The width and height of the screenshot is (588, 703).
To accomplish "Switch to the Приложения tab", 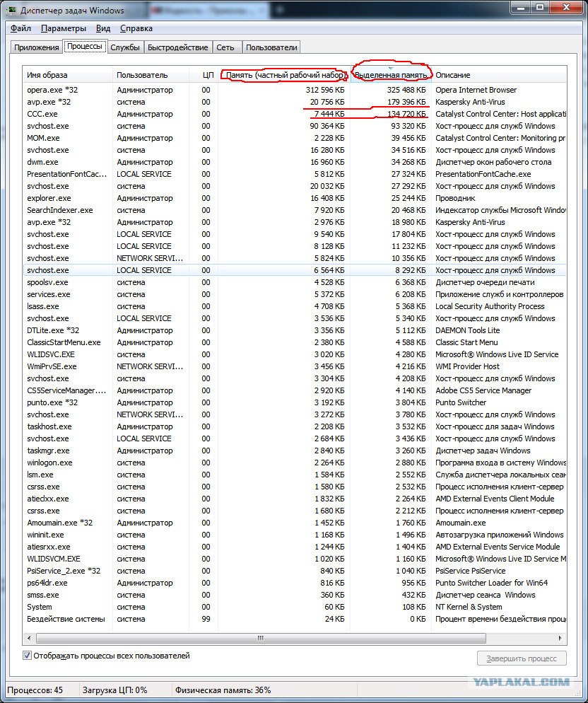I will (x=36, y=47).
